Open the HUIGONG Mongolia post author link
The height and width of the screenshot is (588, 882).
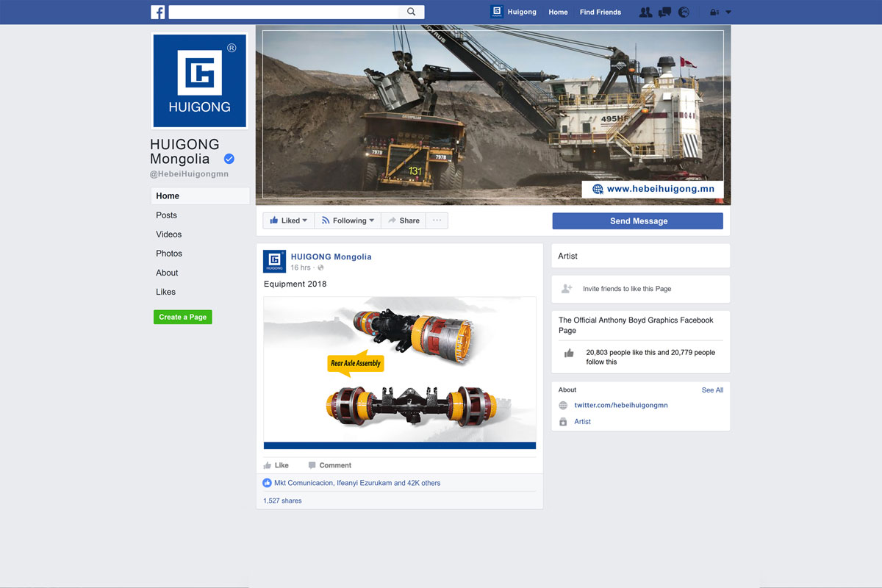tap(331, 257)
